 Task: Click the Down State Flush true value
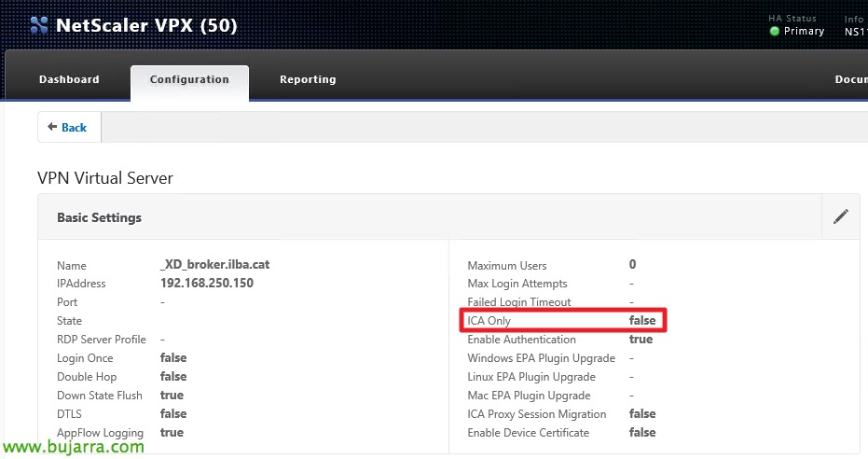point(172,395)
